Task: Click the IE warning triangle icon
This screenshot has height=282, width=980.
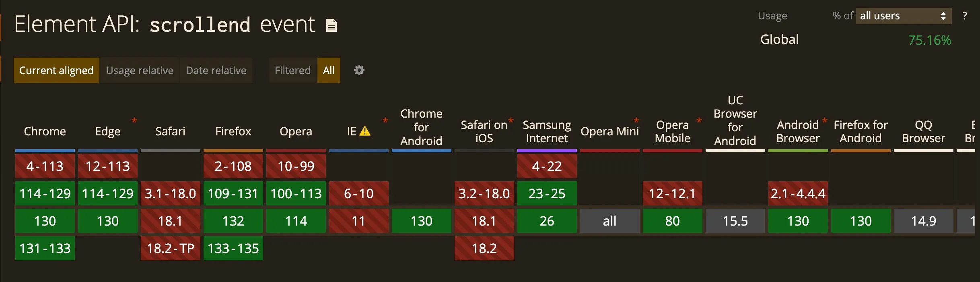Action: click(x=365, y=131)
